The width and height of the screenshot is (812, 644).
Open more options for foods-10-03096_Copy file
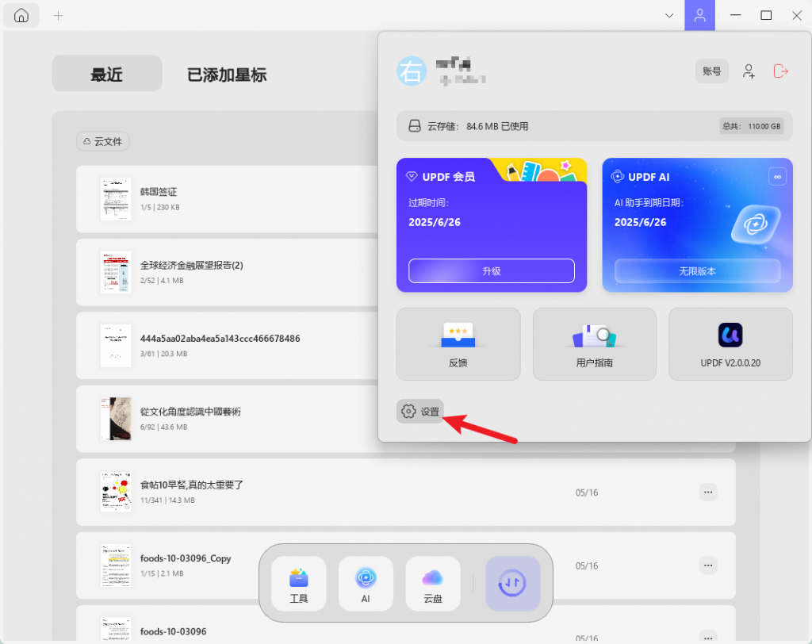708,565
